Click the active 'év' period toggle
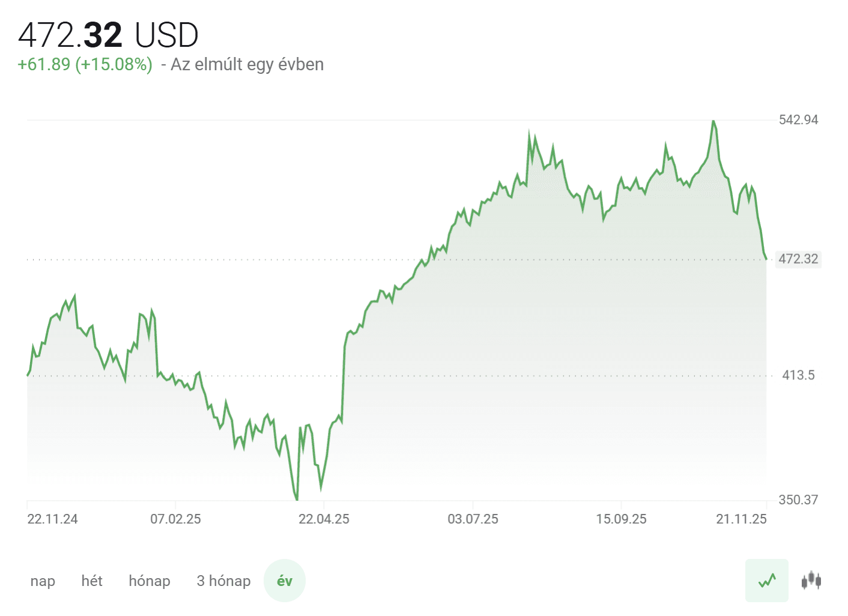Image resolution: width=848 pixels, height=616 pixels. click(x=285, y=581)
